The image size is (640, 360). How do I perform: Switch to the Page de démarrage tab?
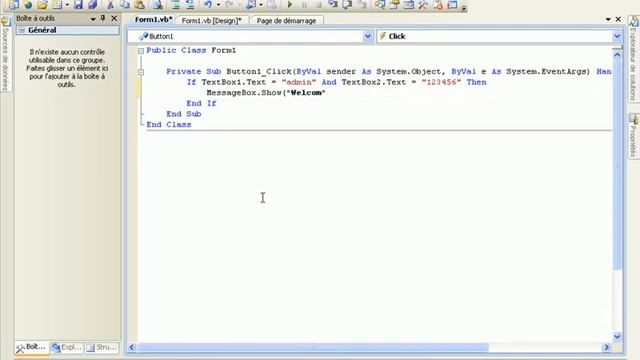point(286,20)
